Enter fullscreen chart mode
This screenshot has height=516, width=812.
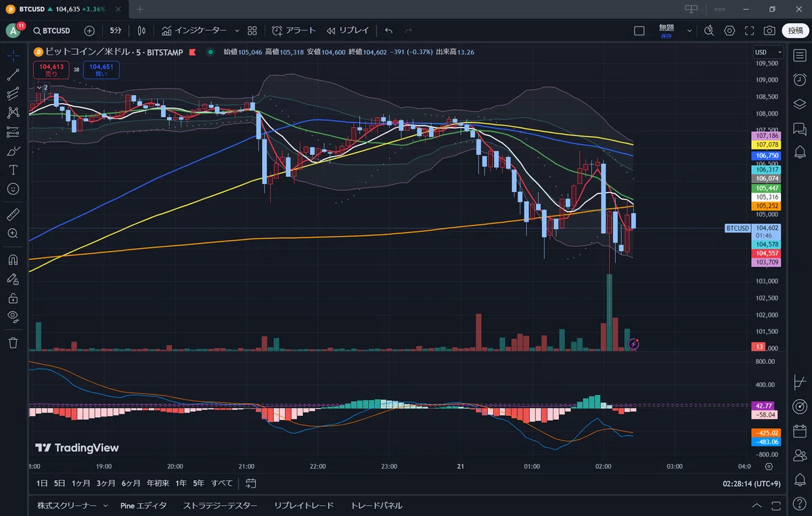[x=749, y=30]
